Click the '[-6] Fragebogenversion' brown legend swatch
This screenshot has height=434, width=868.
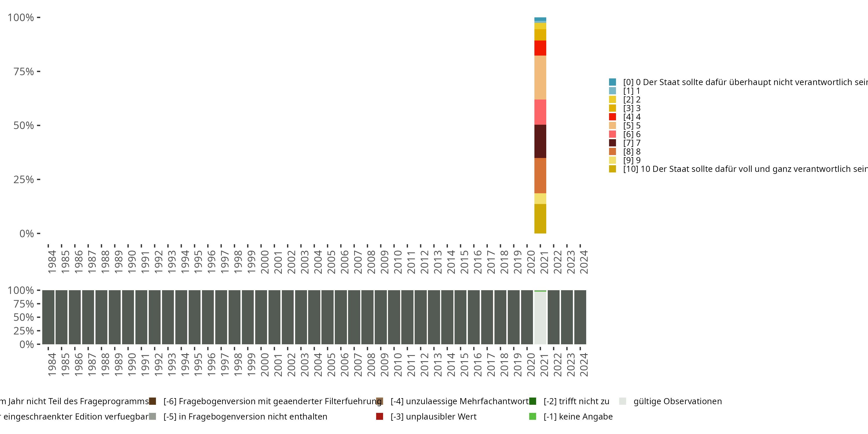coord(152,401)
